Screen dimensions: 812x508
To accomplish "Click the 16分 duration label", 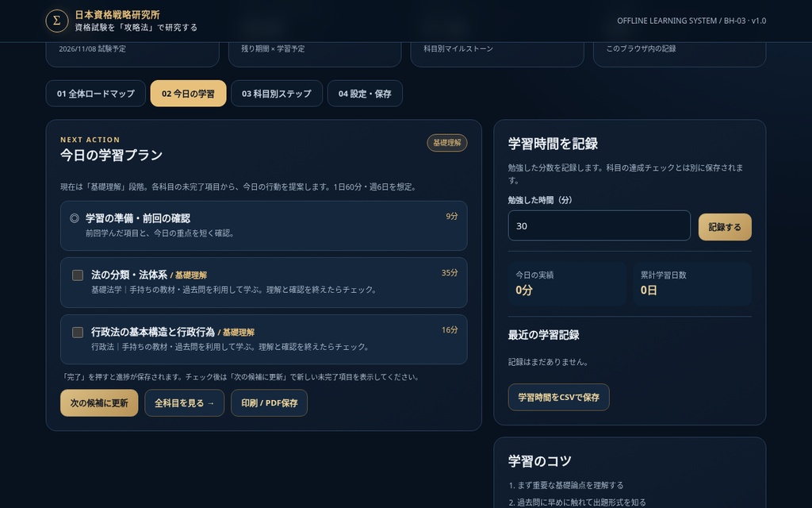I will pos(450,329).
